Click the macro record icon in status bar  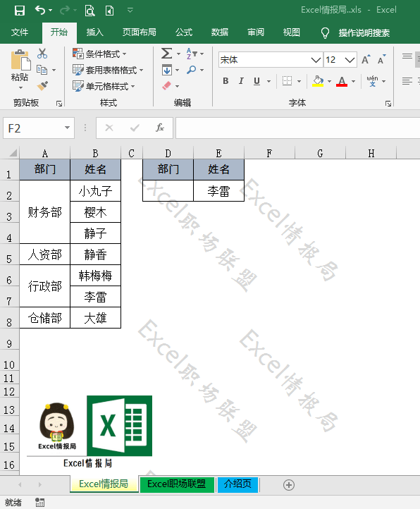(x=39, y=502)
